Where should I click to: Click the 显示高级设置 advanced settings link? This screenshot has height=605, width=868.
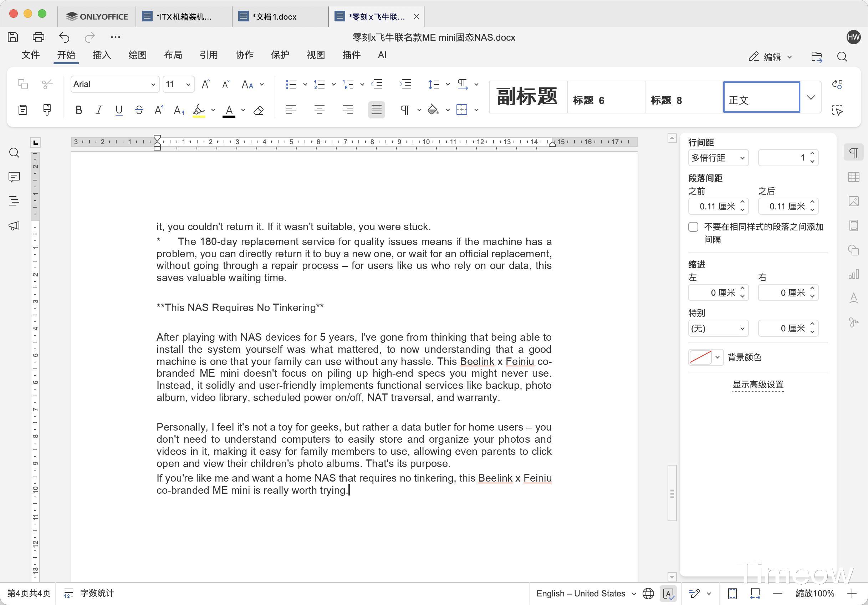(757, 385)
